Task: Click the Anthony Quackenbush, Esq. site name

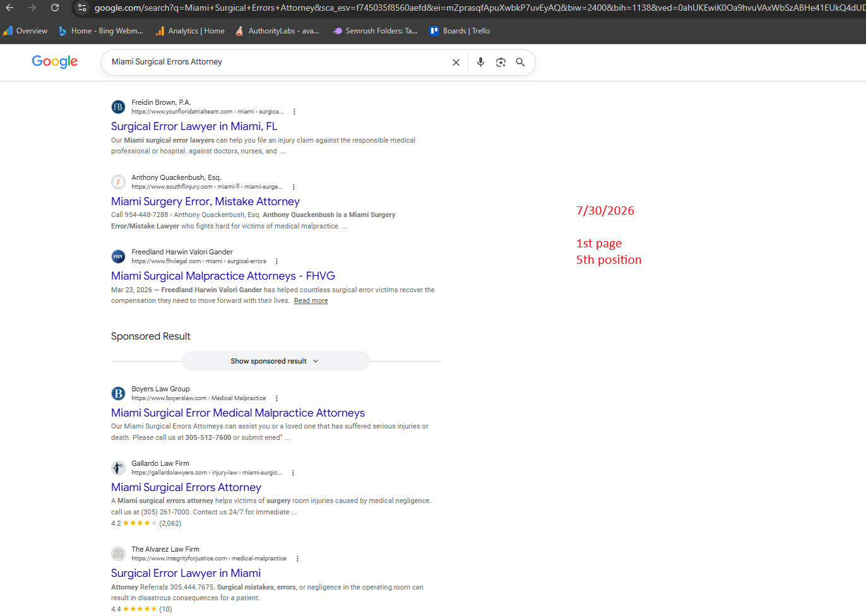Action: [176, 177]
